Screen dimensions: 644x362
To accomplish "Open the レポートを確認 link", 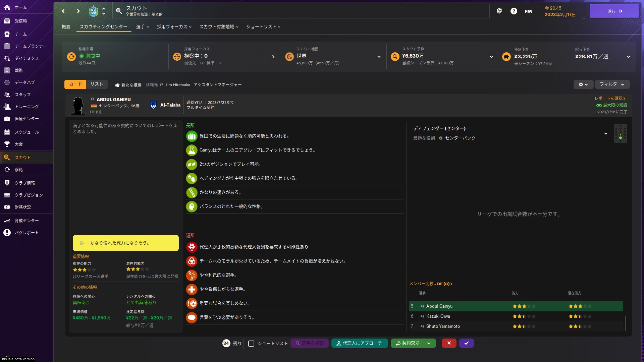I will coord(610,98).
